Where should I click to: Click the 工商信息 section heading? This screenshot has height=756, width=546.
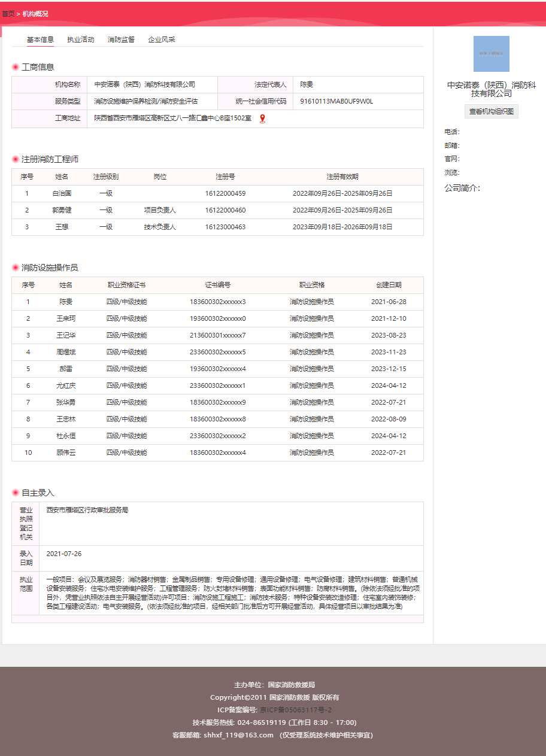38,67
